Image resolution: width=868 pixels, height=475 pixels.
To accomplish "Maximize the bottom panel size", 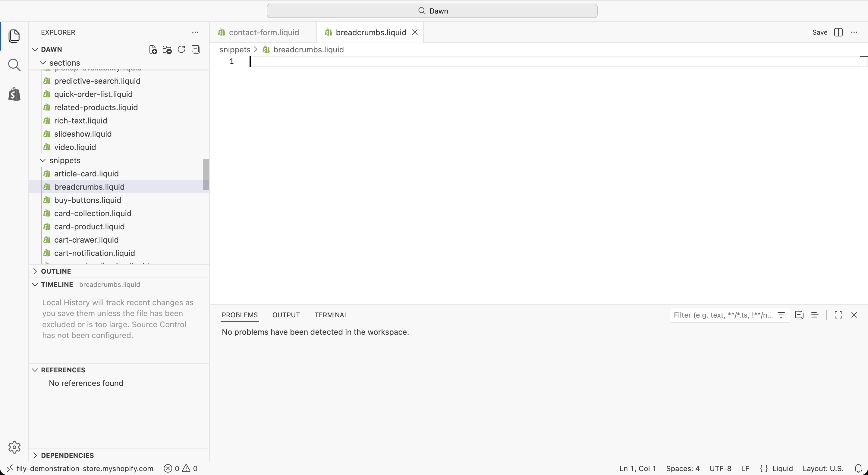I will tap(838, 315).
